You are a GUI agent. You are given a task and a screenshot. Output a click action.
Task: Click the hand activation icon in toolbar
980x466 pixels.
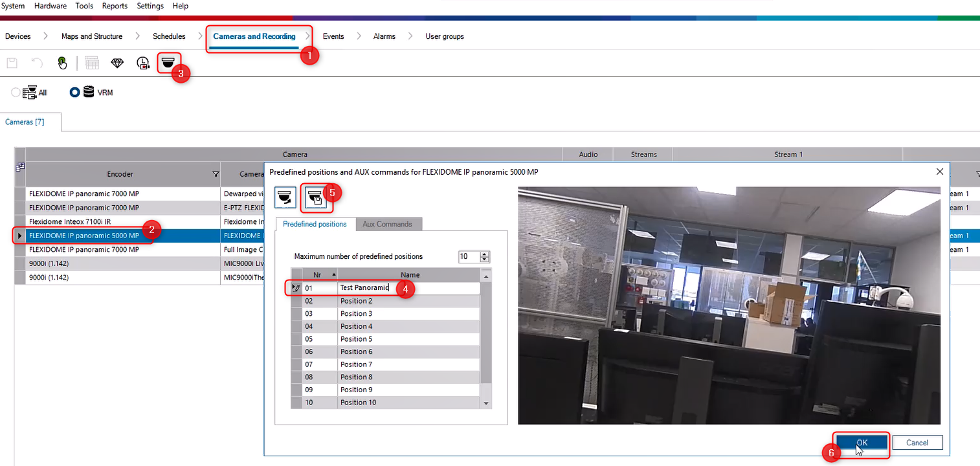click(62, 63)
